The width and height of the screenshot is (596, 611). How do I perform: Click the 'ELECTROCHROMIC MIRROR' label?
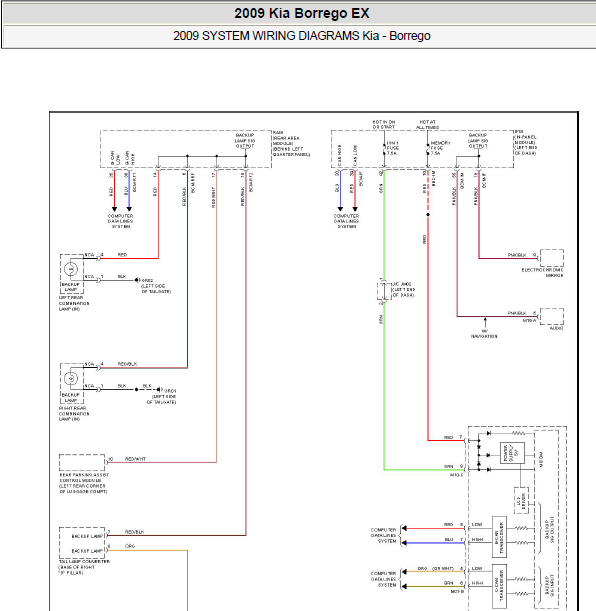pyautogui.click(x=542, y=272)
